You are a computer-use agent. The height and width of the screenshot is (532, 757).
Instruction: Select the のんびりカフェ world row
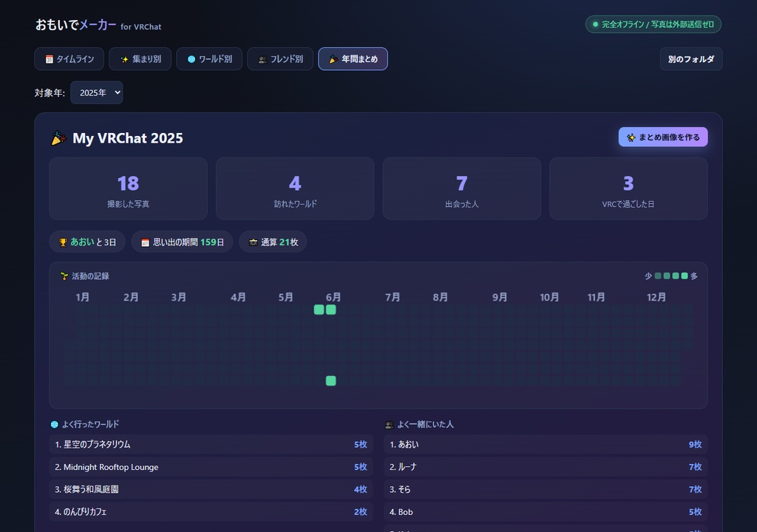pos(211,512)
